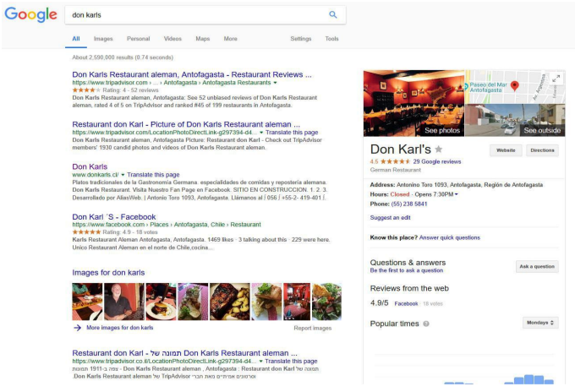Click the Directions button
Viewport: 575px width, 392px height.
[542, 150]
